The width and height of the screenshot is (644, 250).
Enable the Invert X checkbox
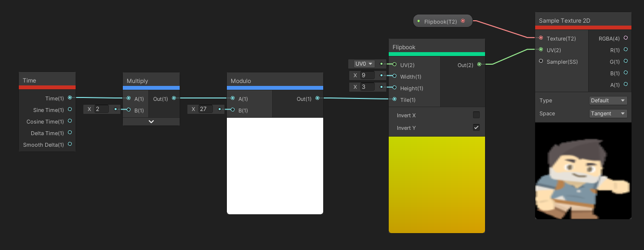point(476,115)
